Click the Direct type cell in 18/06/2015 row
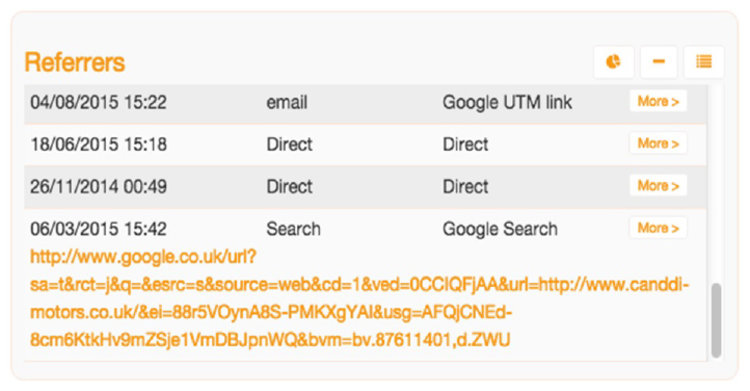Image resolution: width=750 pixels, height=391 pixels. 289,144
